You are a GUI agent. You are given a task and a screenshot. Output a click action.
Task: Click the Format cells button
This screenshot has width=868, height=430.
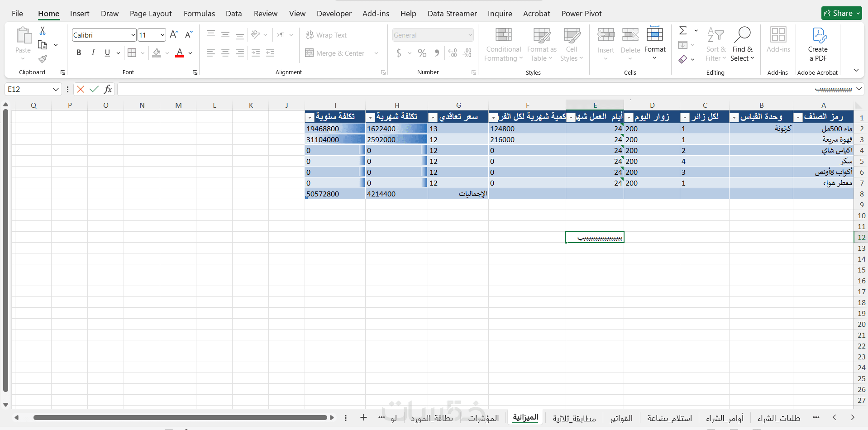655,43
